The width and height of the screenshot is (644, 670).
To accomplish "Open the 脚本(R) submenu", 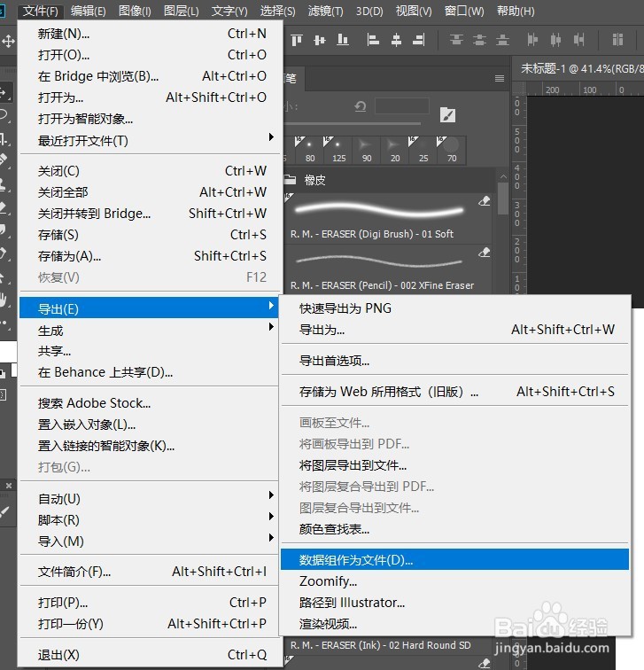I will pos(148,520).
